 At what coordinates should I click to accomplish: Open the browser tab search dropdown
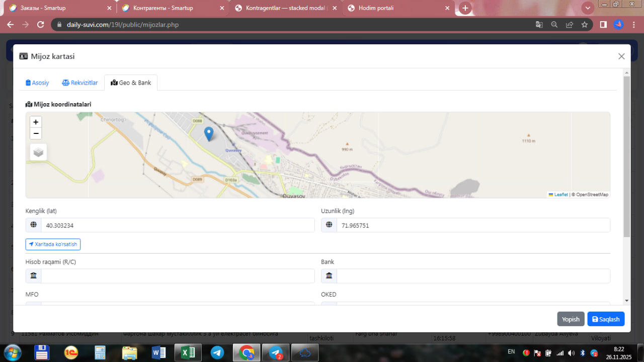[x=587, y=8]
